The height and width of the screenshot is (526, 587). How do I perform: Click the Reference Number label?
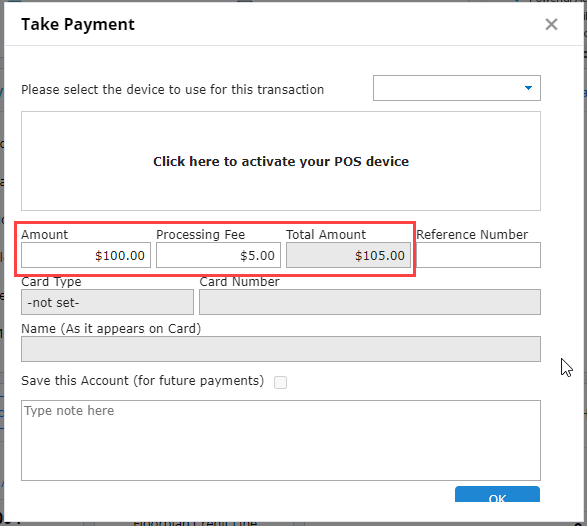[472, 234]
